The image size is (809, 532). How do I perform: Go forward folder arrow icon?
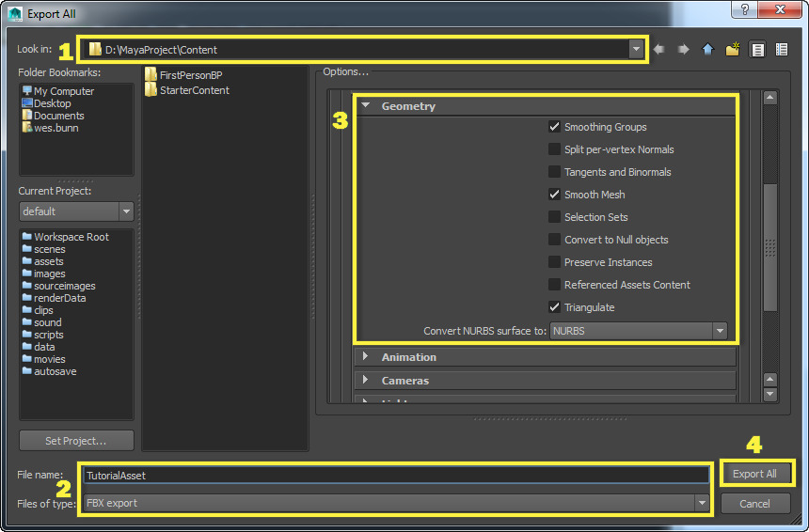tap(683, 50)
